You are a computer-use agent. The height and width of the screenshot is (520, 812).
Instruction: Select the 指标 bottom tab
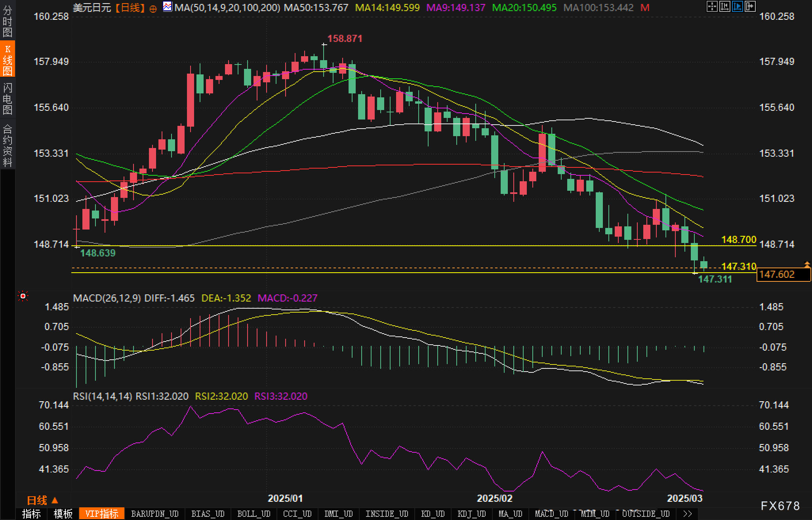31,514
